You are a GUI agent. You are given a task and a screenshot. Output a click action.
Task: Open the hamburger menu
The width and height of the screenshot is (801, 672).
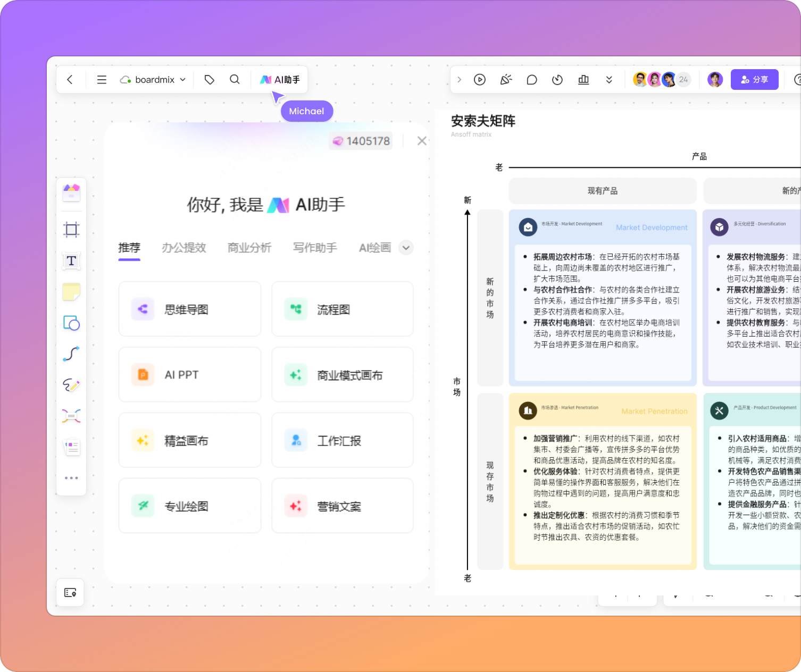[x=102, y=80]
